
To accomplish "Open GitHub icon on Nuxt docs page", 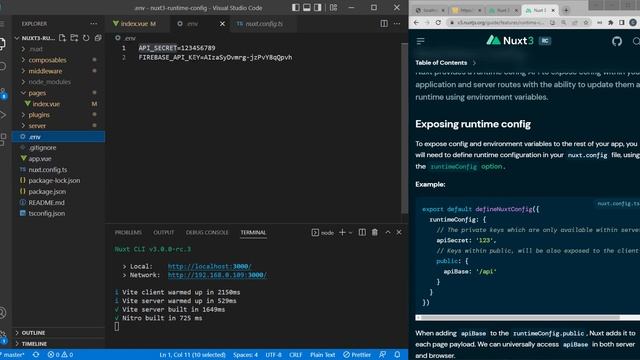I will (x=617, y=41).
